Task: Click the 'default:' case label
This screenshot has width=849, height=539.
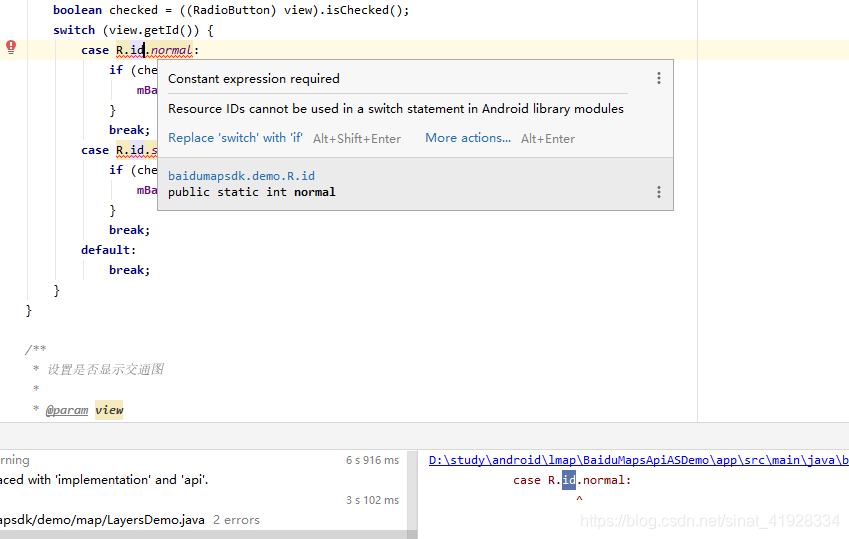Action: (x=108, y=250)
